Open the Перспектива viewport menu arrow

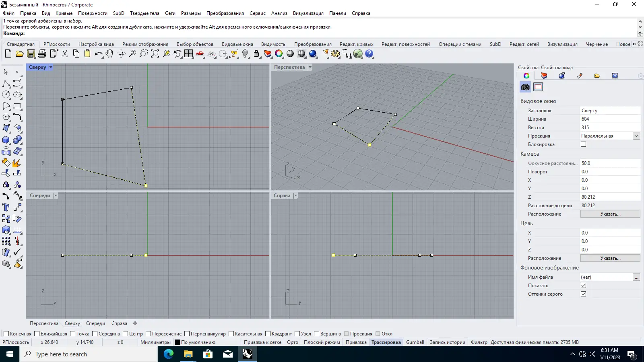310,67
